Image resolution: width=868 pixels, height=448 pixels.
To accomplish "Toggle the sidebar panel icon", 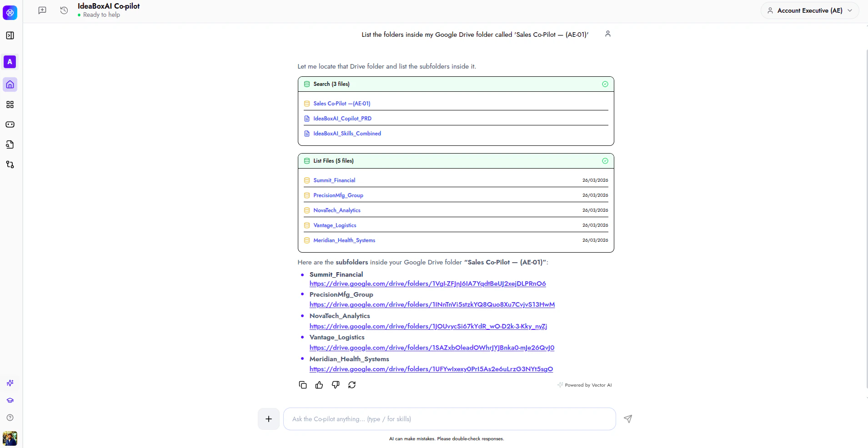I will point(10,35).
